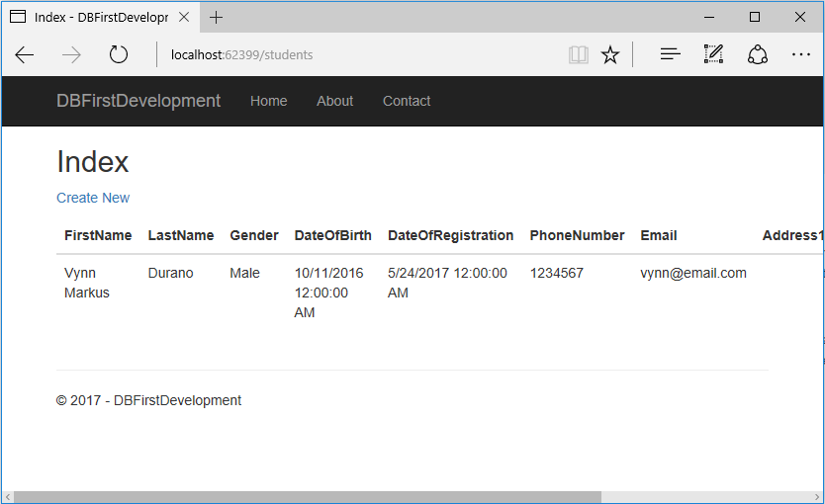Click the Address1 column header
825x504 pixels.
point(793,235)
